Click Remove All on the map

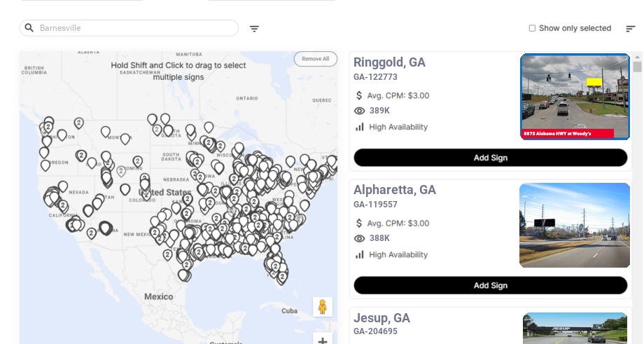tap(315, 59)
